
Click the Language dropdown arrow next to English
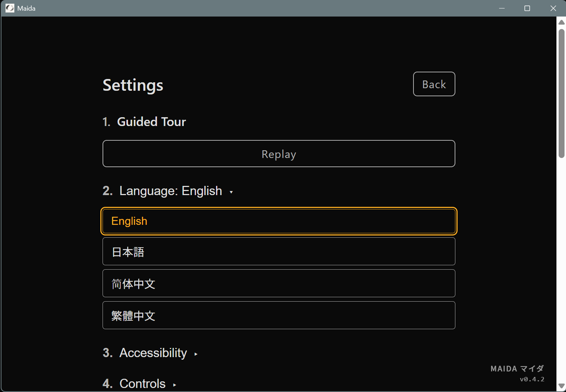pyautogui.click(x=232, y=192)
